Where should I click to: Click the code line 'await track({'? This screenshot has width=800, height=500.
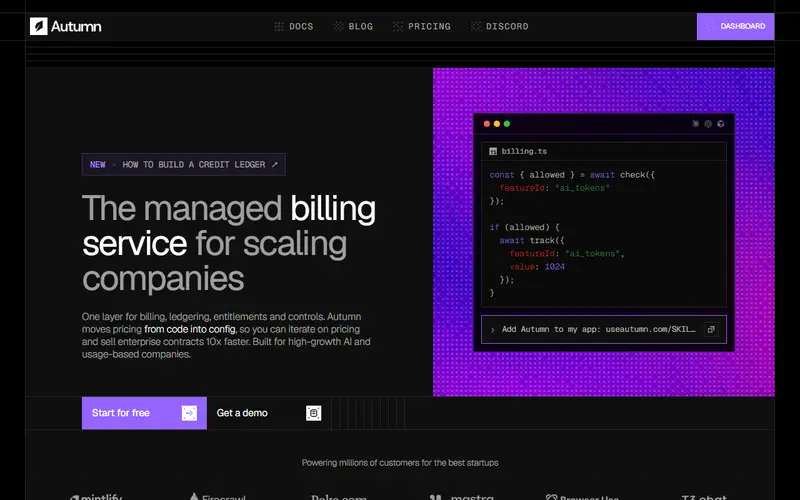click(532, 240)
